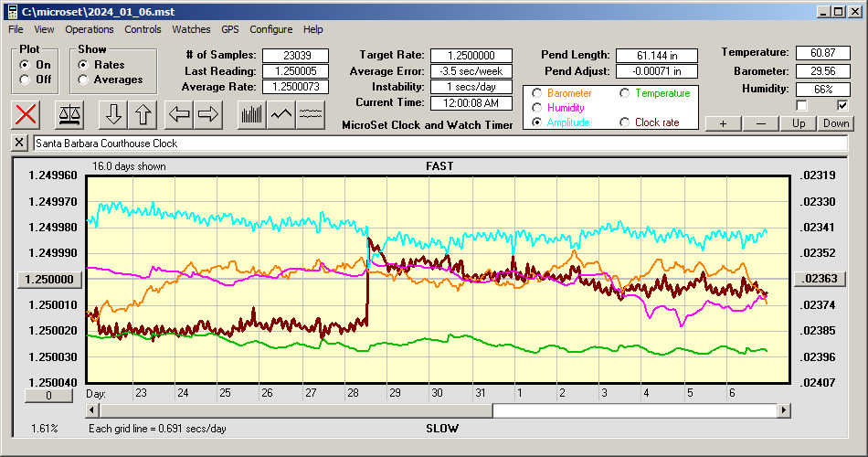Click the 0 button below left axis
This screenshot has height=457, width=868.
coord(48,396)
